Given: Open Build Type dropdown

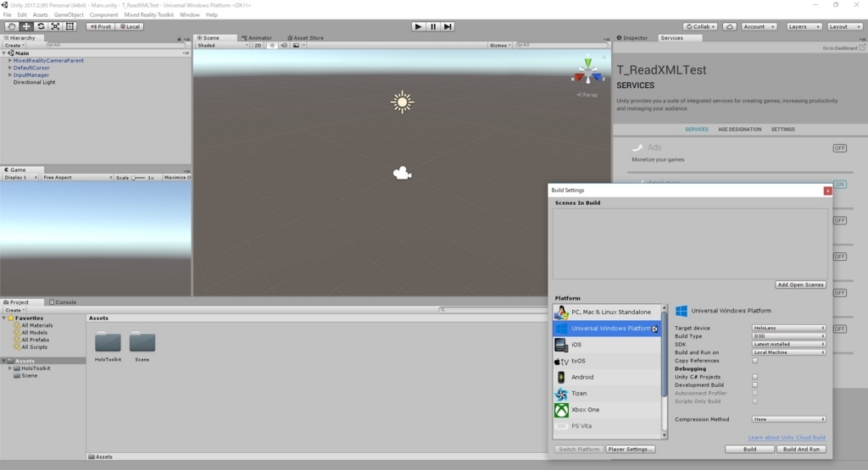Looking at the screenshot, I should 788,336.
